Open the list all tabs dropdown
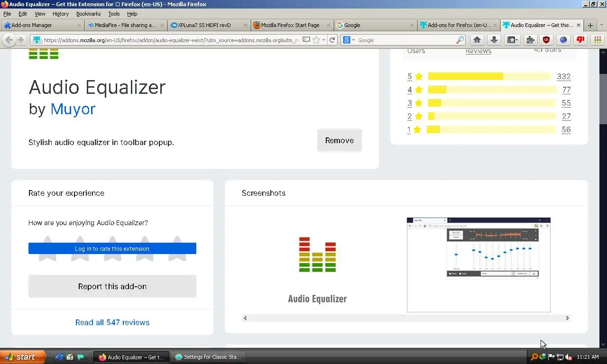This screenshot has width=607, height=364. click(602, 25)
